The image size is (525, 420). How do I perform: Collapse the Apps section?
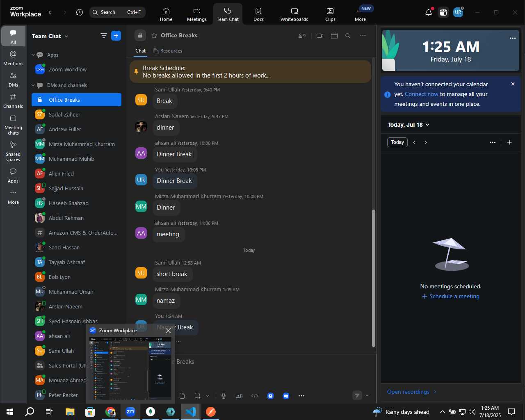coord(34,55)
